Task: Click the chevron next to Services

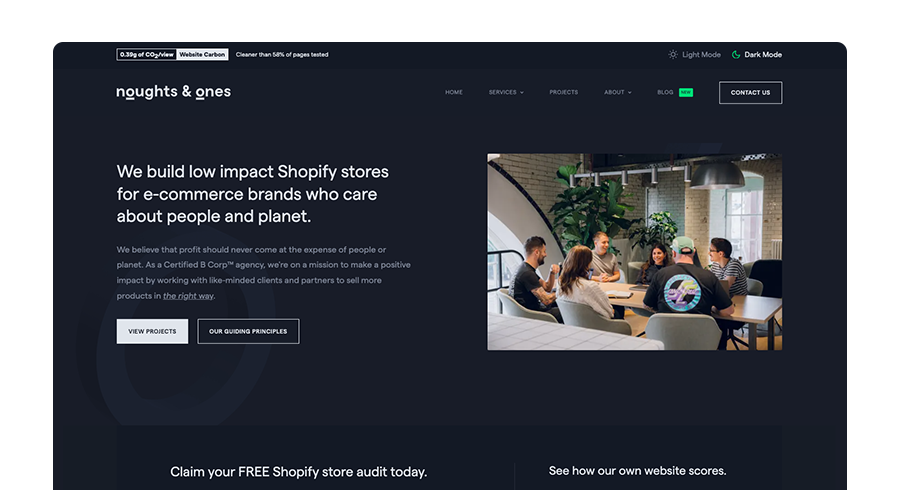Action: click(x=522, y=92)
